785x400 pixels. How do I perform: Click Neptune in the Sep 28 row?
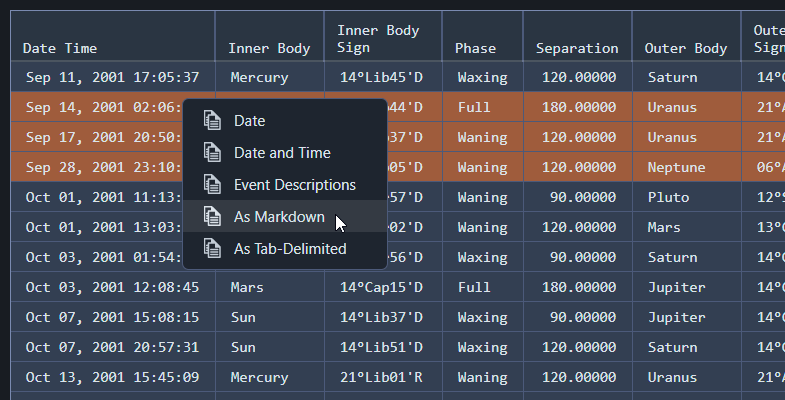pyautogui.click(x=676, y=168)
